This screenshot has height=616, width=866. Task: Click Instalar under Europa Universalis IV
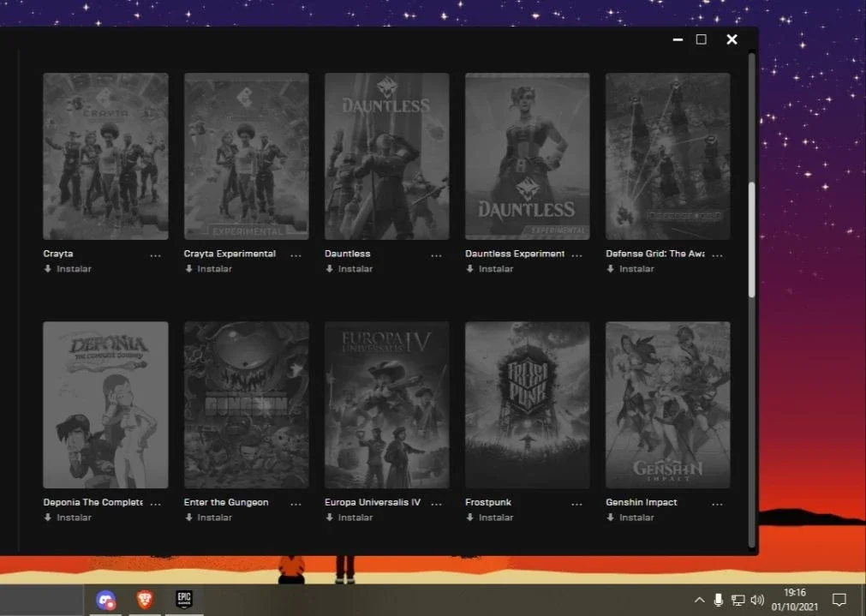pyautogui.click(x=349, y=517)
